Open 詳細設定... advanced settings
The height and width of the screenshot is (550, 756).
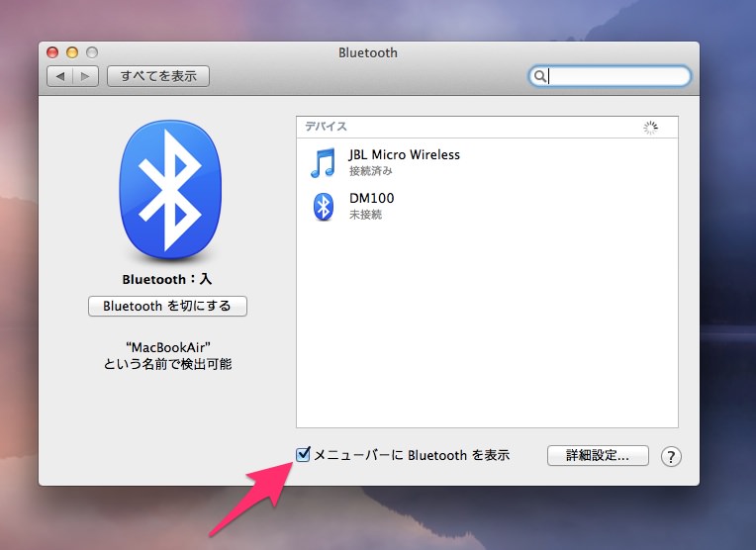pos(598,455)
